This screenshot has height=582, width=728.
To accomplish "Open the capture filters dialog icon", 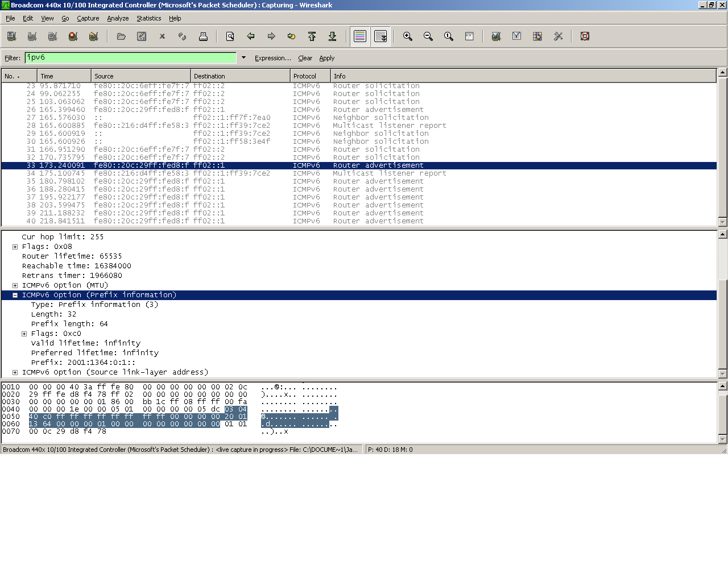I will (496, 36).
